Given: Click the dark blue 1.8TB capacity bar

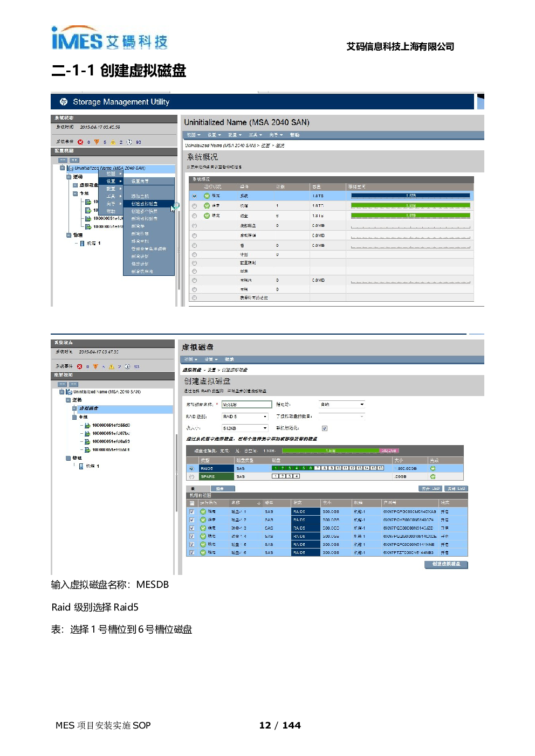Looking at the screenshot, I should pyautogui.click(x=410, y=196).
